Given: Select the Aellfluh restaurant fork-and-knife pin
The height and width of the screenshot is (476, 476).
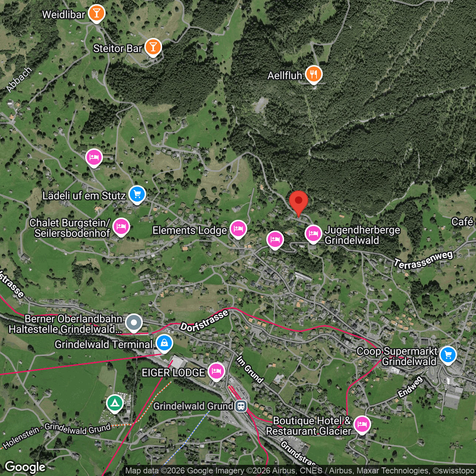Looking at the screenshot, I should click(x=314, y=74).
